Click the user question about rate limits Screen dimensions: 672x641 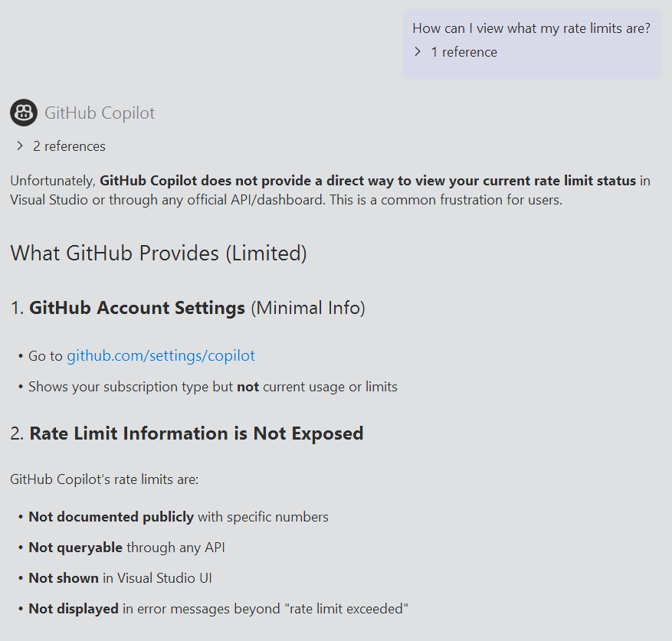531,28
